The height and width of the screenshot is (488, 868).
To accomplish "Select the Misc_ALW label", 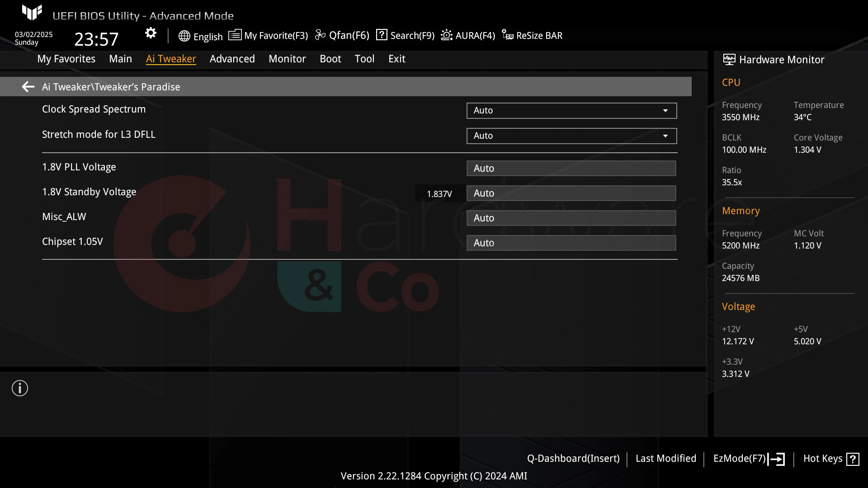I will [64, 217].
